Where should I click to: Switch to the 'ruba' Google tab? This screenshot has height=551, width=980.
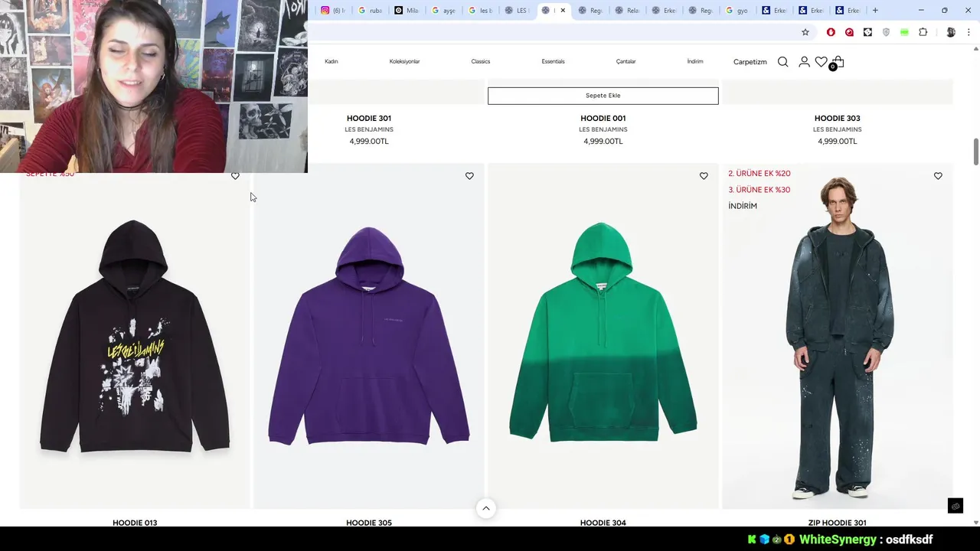point(370,11)
